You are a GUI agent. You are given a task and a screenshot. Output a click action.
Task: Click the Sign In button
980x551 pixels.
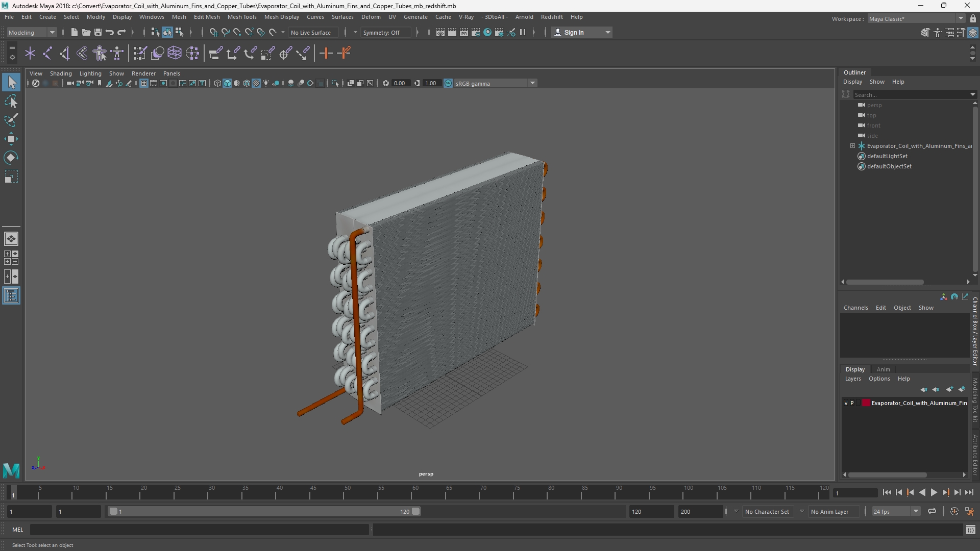click(x=582, y=32)
